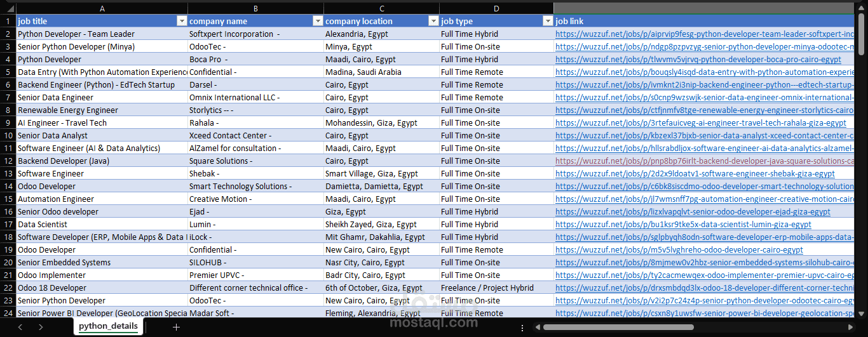Select the 'job link' header cell
This screenshot has height=337, width=868.
tap(704, 21)
